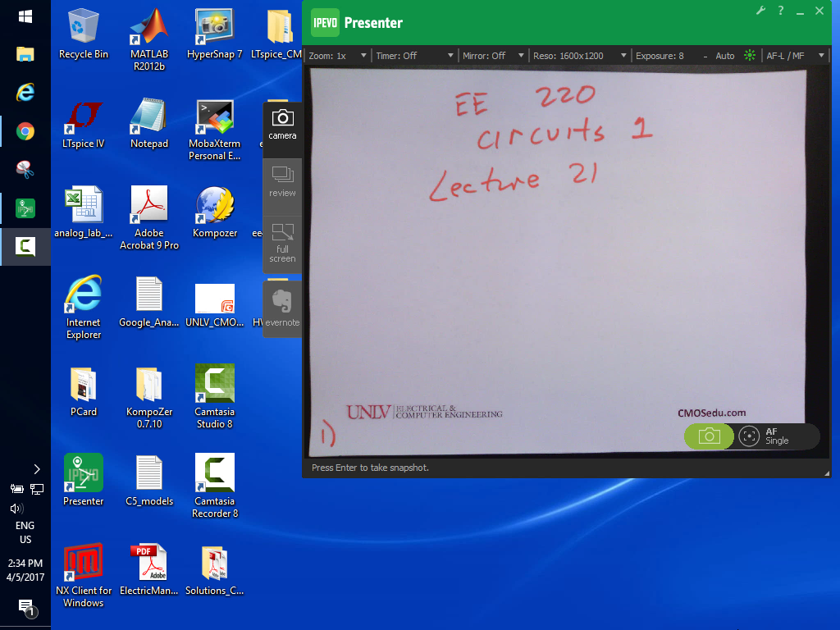Switch to full screen mode
This screenshot has height=630, width=840.
(282, 244)
